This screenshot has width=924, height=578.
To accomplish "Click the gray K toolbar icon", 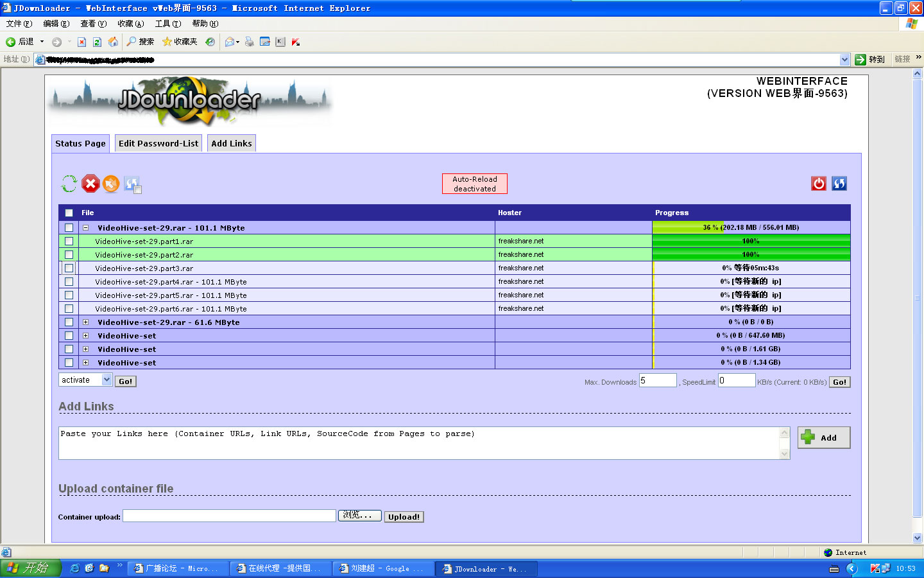I will (280, 42).
